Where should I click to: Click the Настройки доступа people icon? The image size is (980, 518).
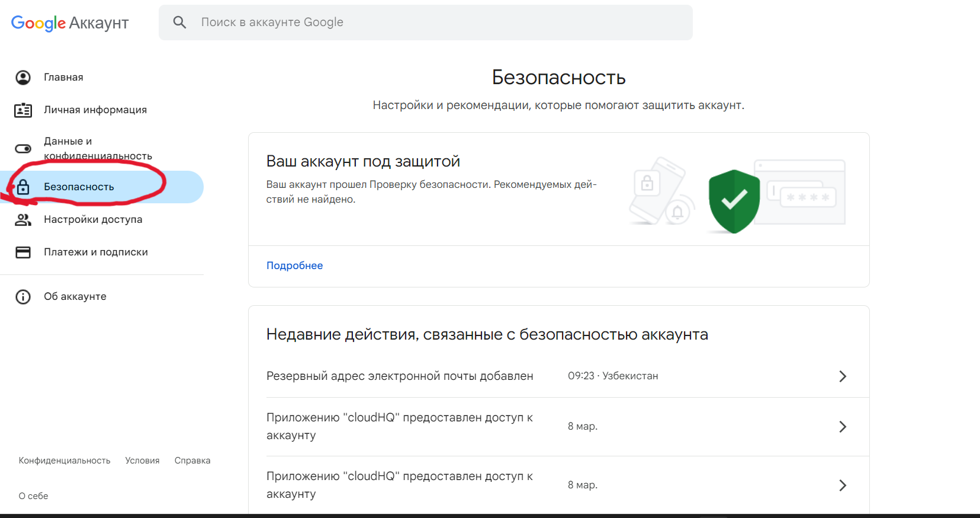23,220
